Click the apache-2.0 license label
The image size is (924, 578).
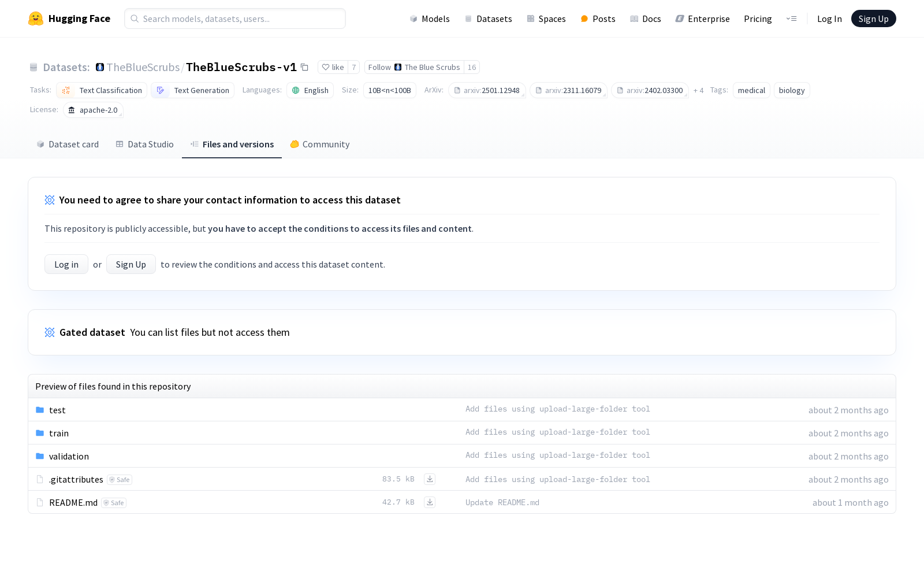tap(98, 110)
